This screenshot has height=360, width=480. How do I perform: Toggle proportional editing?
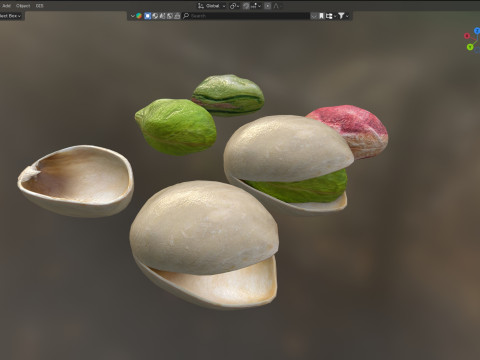(267, 6)
